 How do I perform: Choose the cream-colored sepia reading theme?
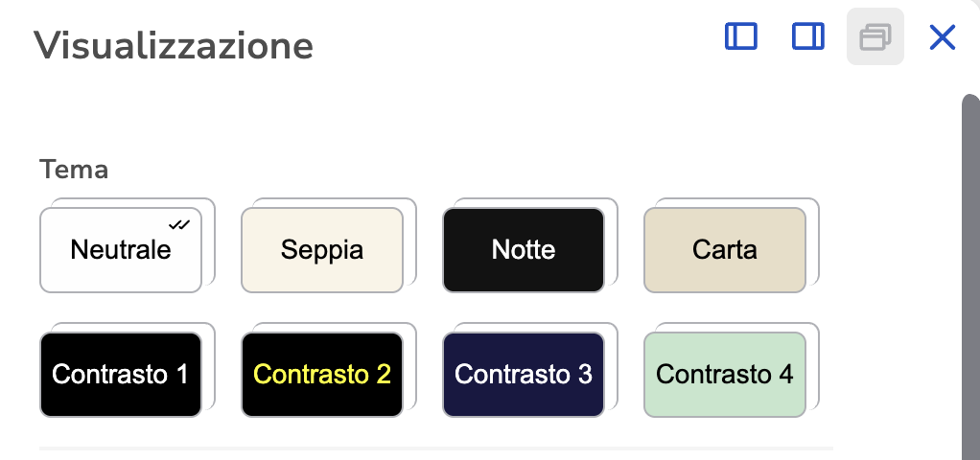tap(322, 250)
